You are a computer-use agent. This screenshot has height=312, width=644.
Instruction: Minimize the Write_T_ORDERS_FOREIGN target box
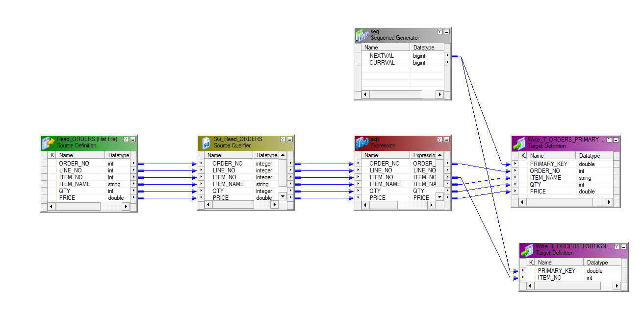[x=623, y=246]
